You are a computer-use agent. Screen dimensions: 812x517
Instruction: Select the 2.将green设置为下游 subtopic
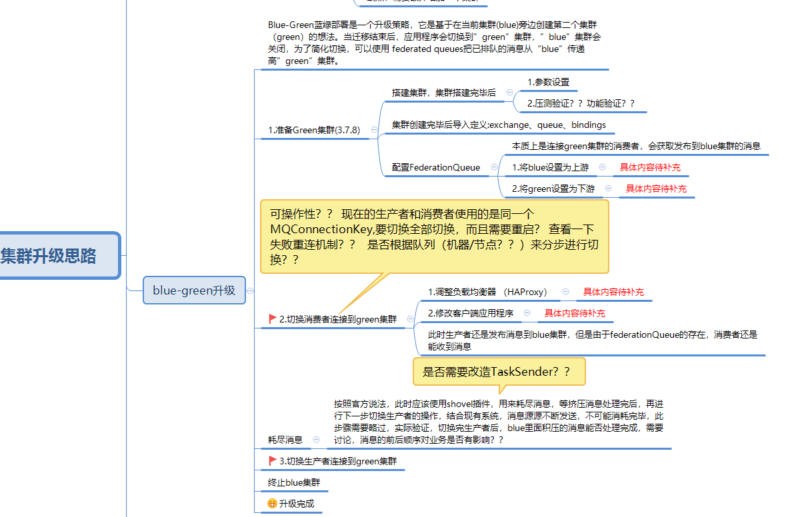tap(553, 189)
